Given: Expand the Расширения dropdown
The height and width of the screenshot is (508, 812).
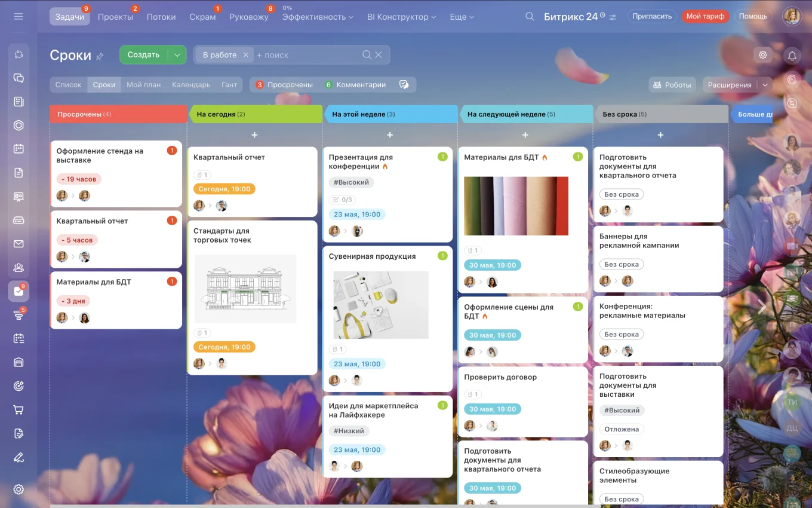Looking at the screenshot, I should pyautogui.click(x=737, y=85).
